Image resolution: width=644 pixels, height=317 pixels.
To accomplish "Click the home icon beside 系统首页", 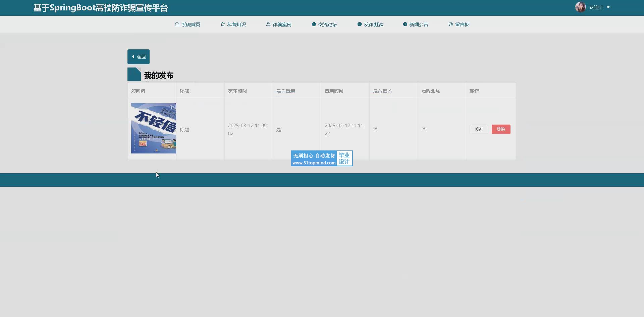I will coord(177,24).
